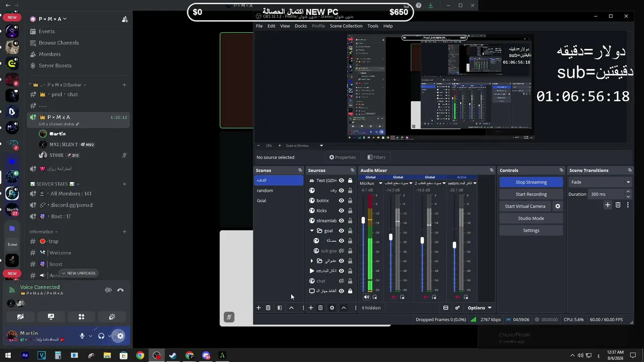Click the Start Recording button

tap(531, 194)
